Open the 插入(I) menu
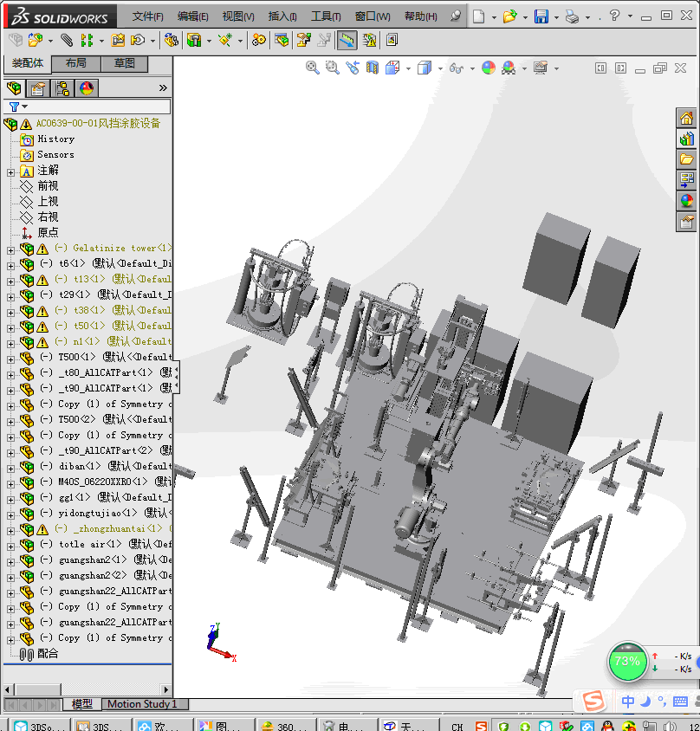The height and width of the screenshot is (731, 700). (282, 16)
